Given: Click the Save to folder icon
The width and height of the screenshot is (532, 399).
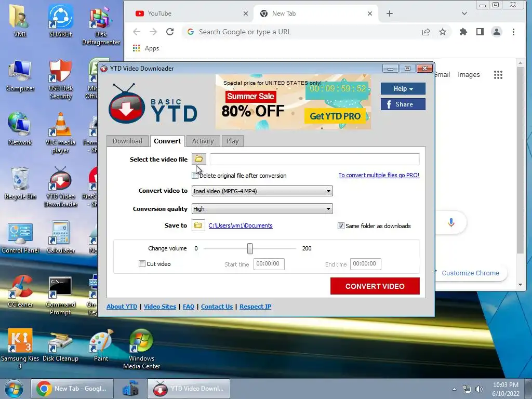Looking at the screenshot, I should pos(198,225).
